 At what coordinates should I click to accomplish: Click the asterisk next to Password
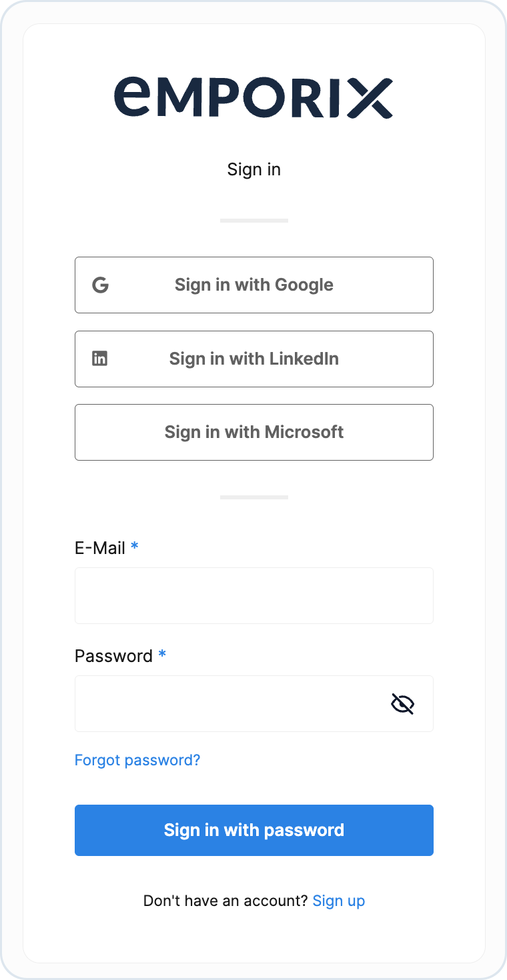(x=162, y=655)
